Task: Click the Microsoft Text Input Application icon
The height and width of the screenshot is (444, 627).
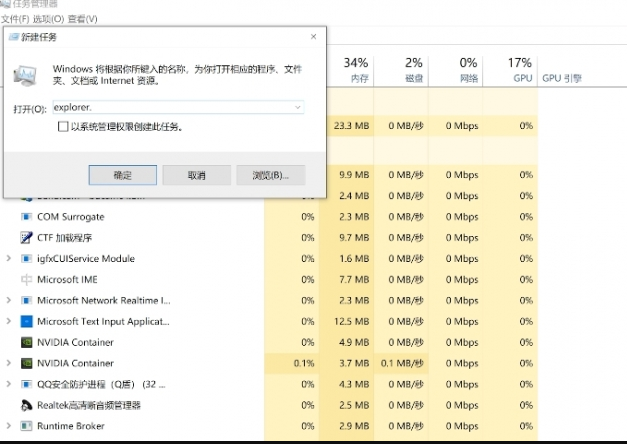Action: point(26,322)
